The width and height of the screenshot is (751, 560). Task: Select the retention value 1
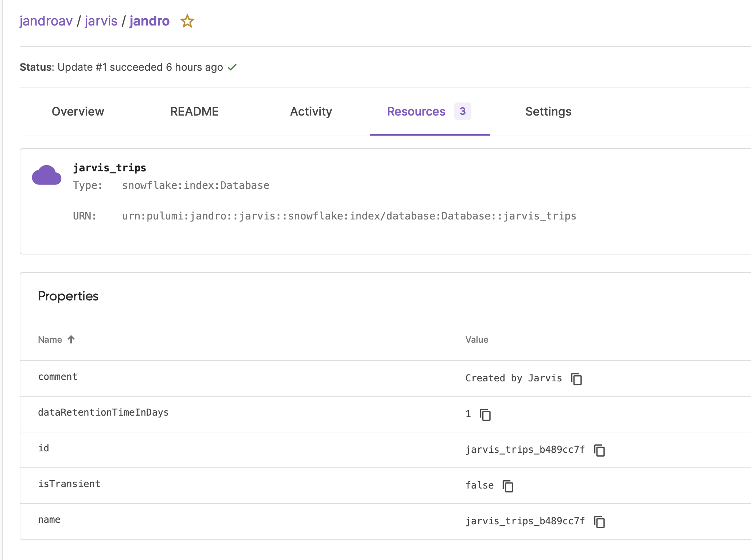pyautogui.click(x=468, y=414)
